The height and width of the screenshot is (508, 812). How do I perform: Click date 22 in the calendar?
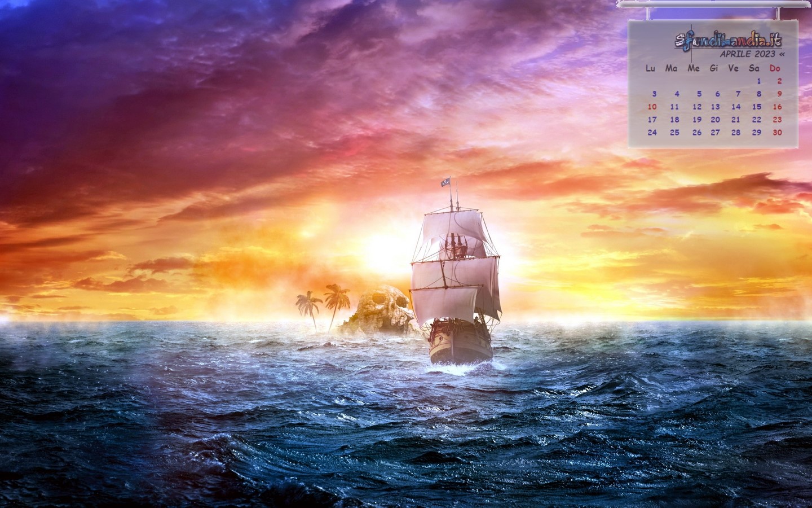[x=757, y=119]
